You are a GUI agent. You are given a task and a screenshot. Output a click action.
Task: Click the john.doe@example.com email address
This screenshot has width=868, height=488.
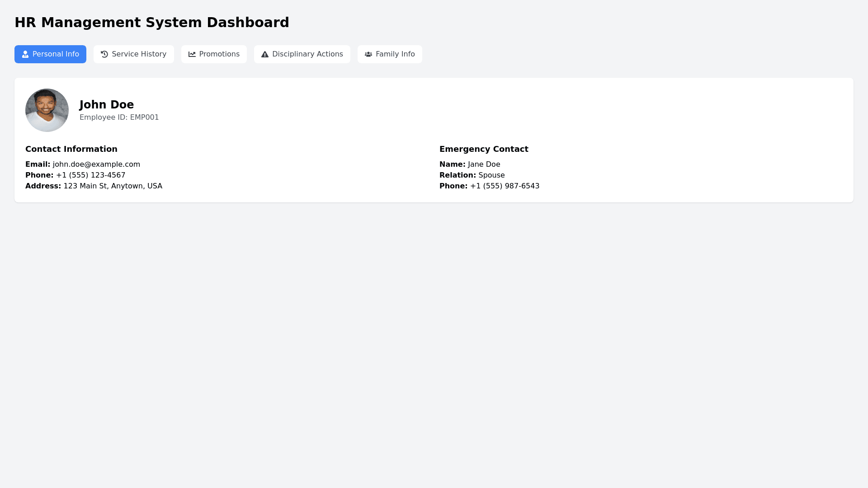click(96, 164)
